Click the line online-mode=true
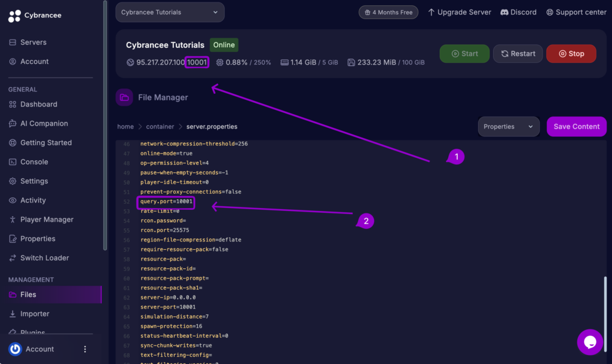 pyautogui.click(x=166, y=154)
